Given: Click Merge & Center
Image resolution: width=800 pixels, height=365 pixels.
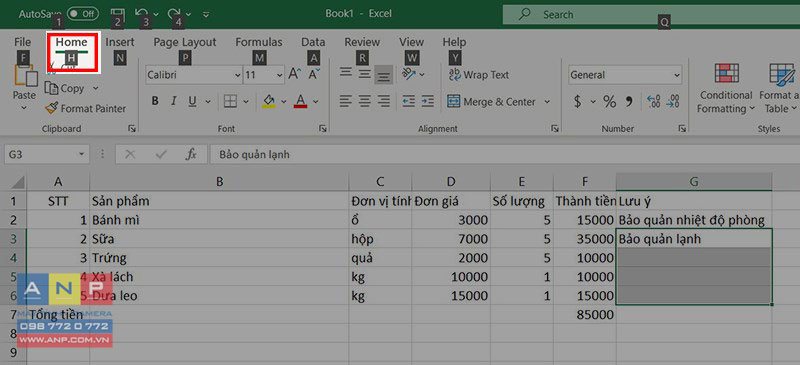Looking at the screenshot, I should pos(492,101).
